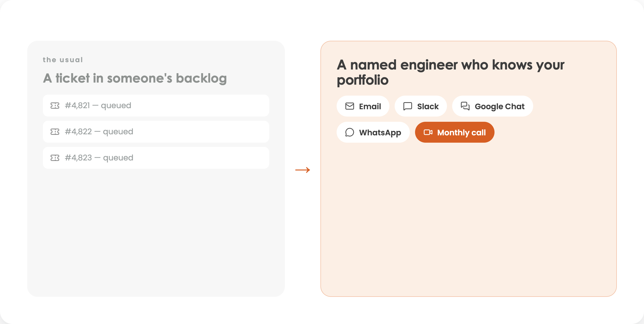Open the ticket row #4,822 — queued
Screen dimensions: 644x324
click(x=156, y=132)
